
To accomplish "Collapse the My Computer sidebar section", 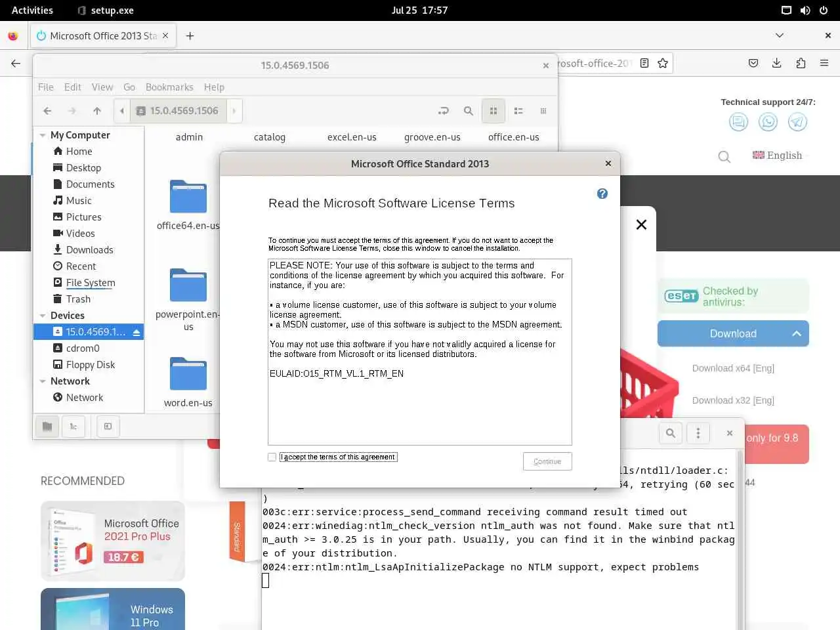I will point(43,135).
